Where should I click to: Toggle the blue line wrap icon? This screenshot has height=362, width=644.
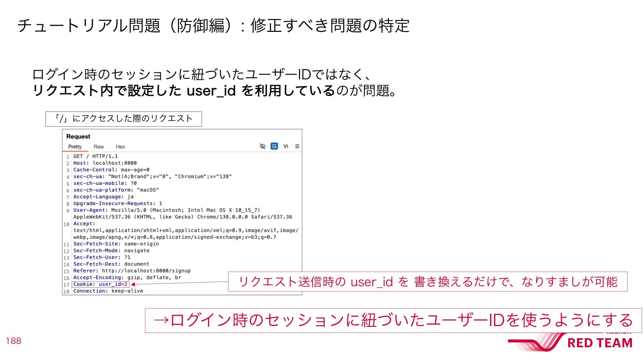click(x=274, y=146)
